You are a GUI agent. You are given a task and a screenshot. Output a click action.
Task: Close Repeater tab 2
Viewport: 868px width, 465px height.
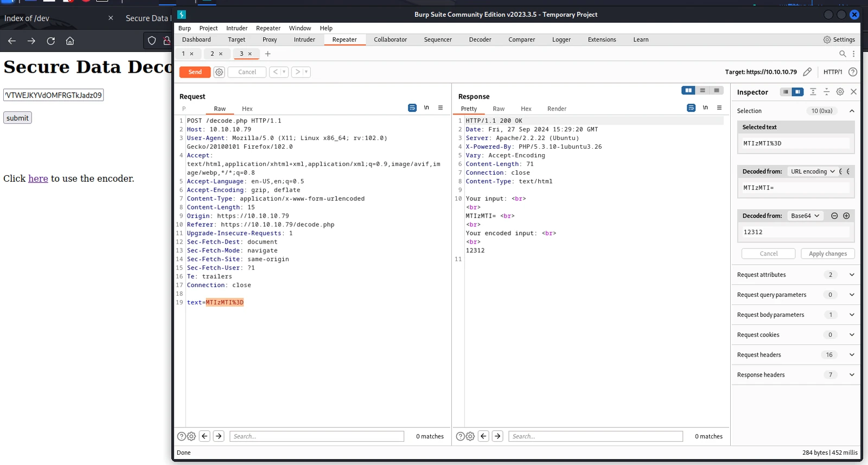tap(221, 54)
